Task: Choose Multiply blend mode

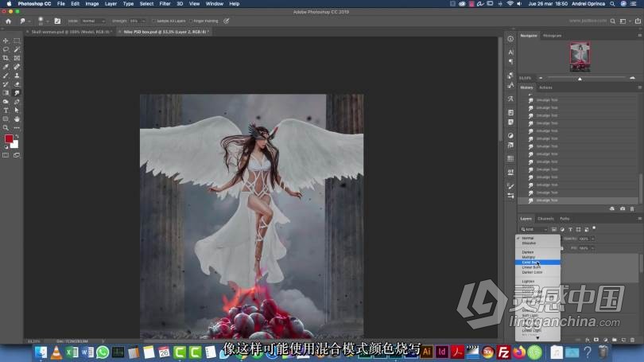Action: point(537,257)
